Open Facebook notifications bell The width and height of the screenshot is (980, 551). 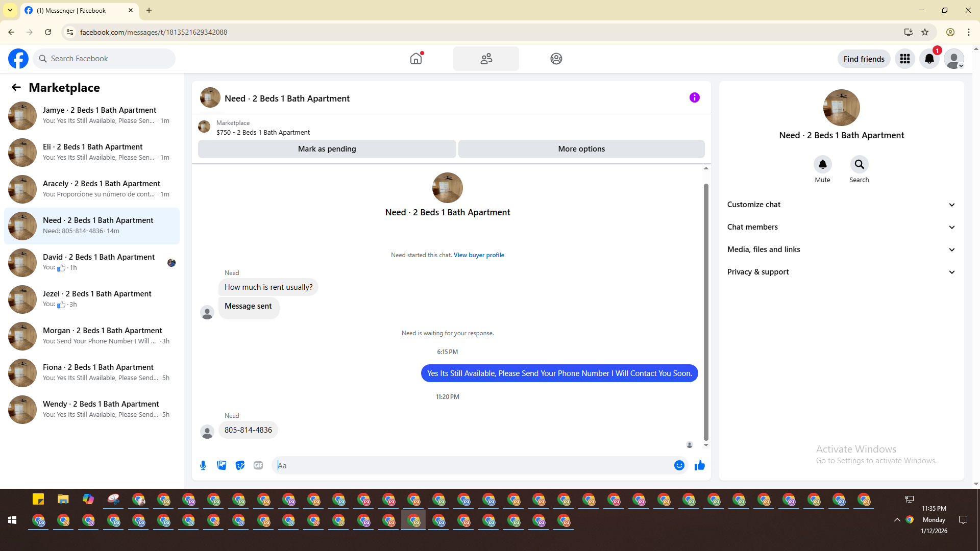pyautogui.click(x=929, y=59)
